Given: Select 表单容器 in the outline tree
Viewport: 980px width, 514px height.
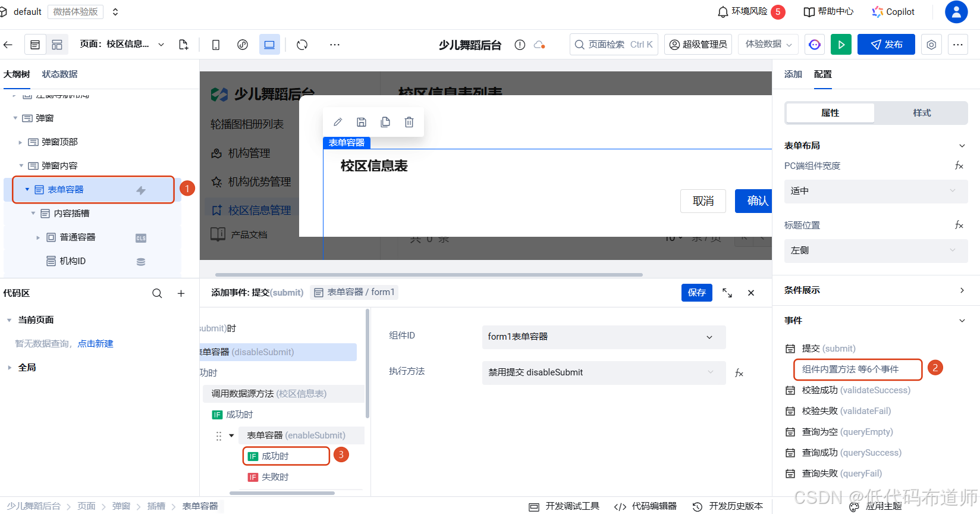Looking at the screenshot, I should point(93,190).
